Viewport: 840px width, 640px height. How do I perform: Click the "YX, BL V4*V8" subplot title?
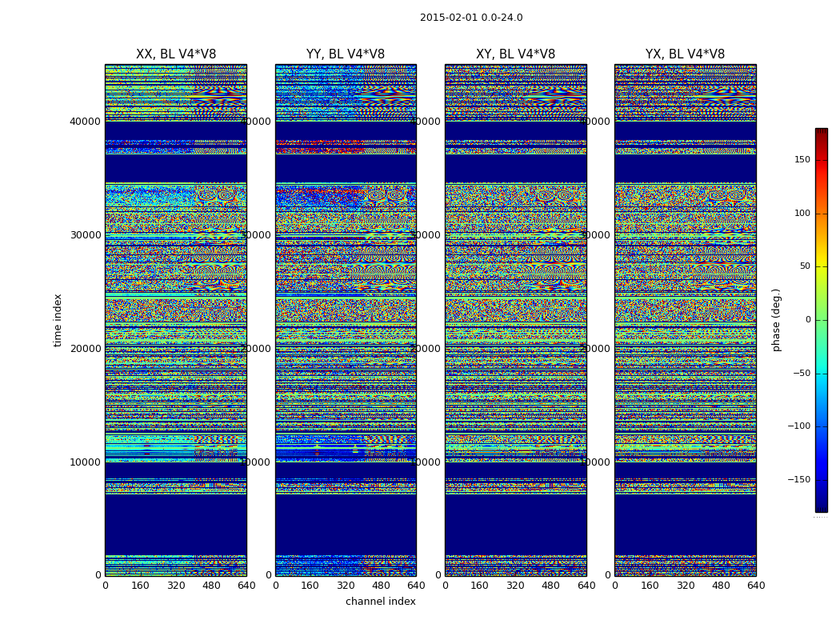(x=686, y=54)
